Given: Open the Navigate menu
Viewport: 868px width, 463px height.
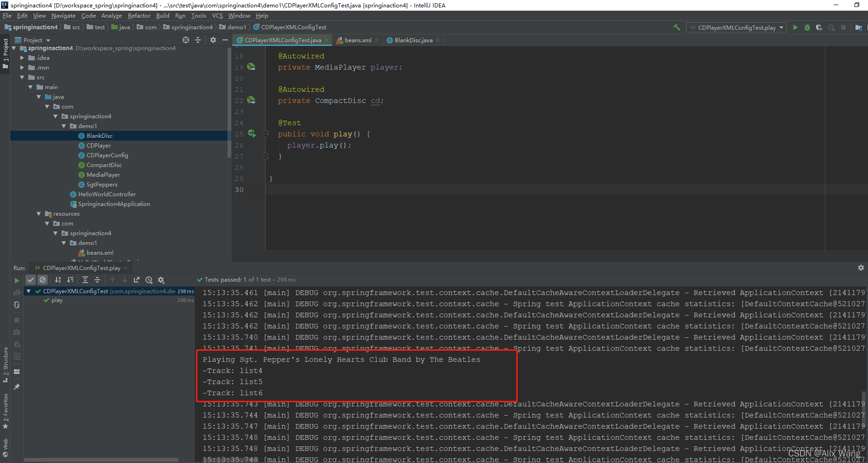Looking at the screenshot, I should 63,16.
